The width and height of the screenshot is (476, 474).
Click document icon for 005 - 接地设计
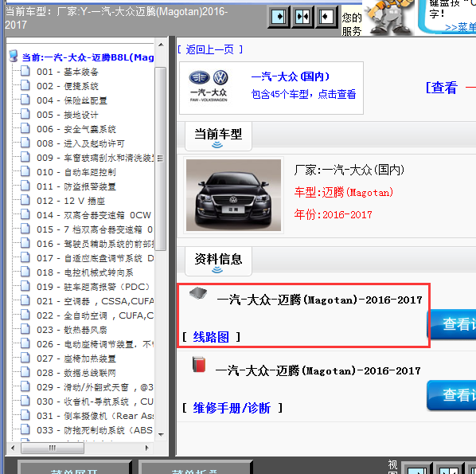[25, 114]
